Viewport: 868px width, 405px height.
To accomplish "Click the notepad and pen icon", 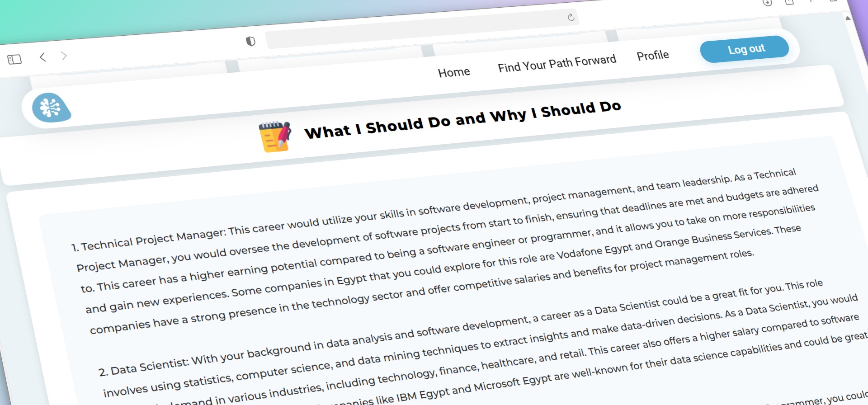I will click(275, 136).
